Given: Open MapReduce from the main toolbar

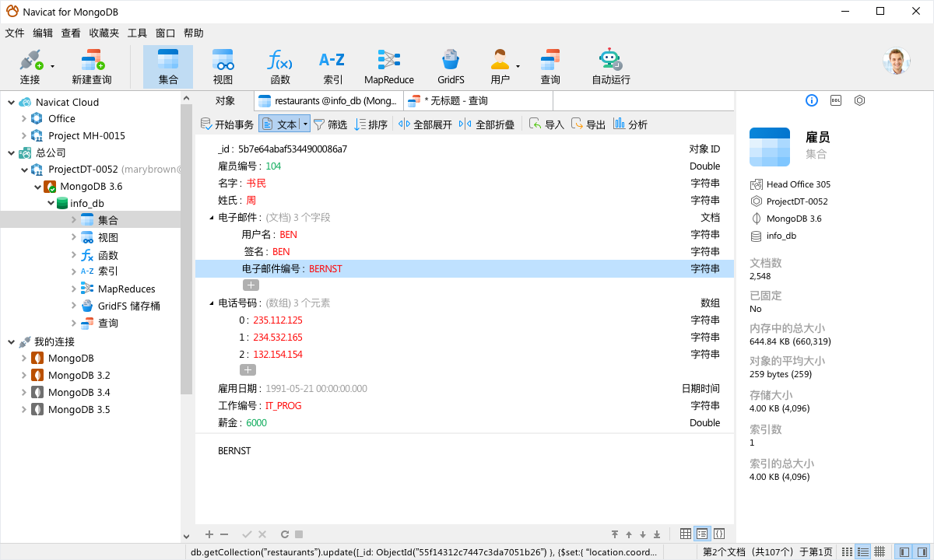Looking at the screenshot, I should pyautogui.click(x=388, y=67).
